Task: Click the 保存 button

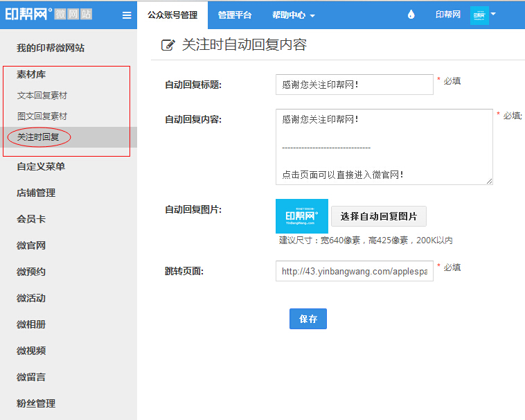Action: coord(308,319)
